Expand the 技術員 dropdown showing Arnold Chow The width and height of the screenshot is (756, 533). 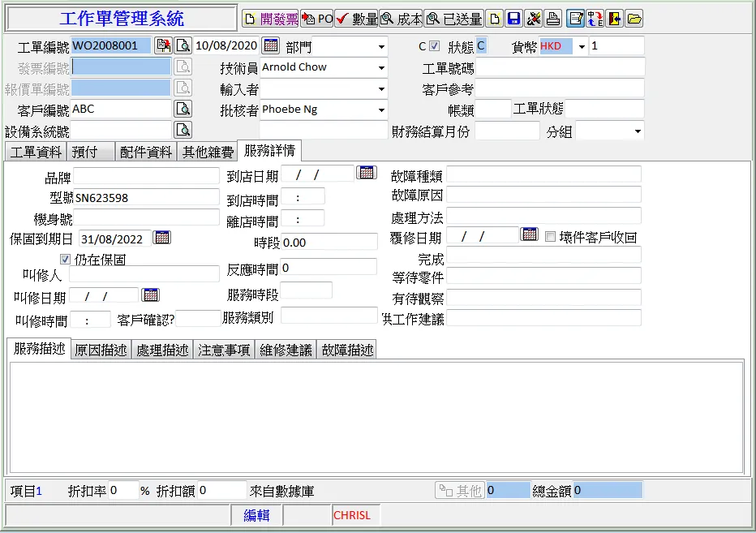pos(381,68)
